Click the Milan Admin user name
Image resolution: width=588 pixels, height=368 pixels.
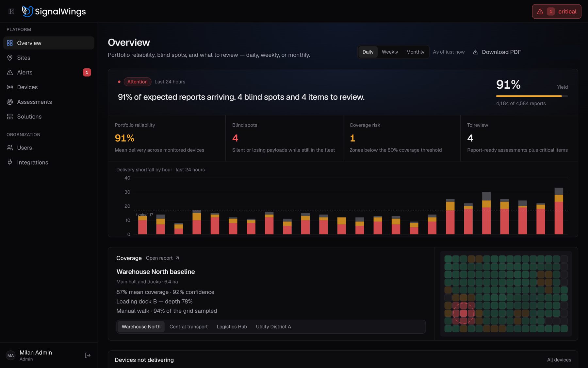pyautogui.click(x=36, y=352)
